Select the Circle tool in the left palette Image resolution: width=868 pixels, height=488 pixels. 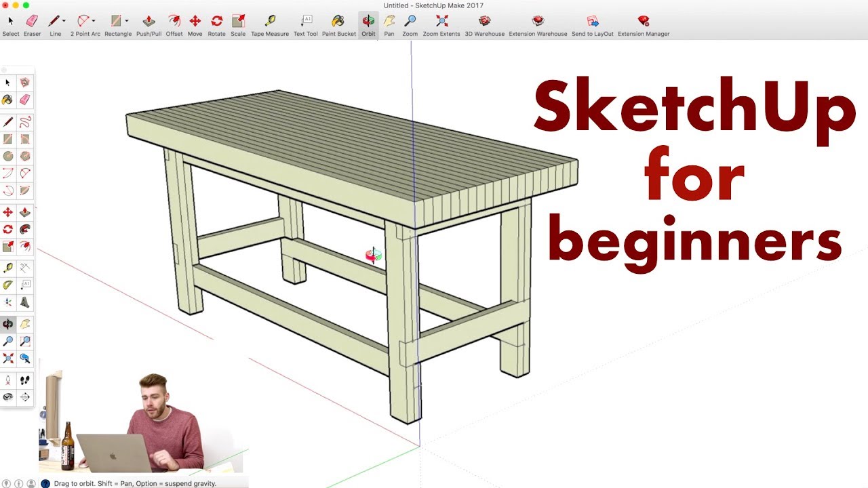[8, 156]
